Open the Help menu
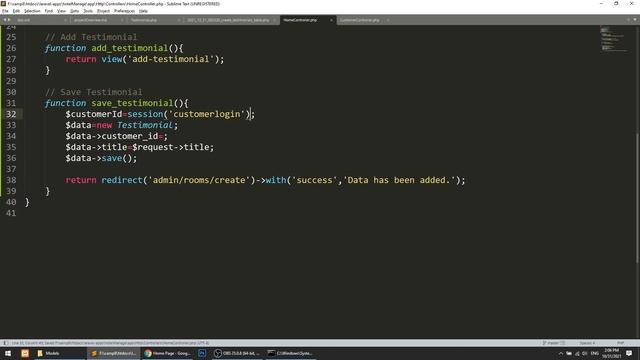This screenshot has width=640, height=360. tap(143, 11)
